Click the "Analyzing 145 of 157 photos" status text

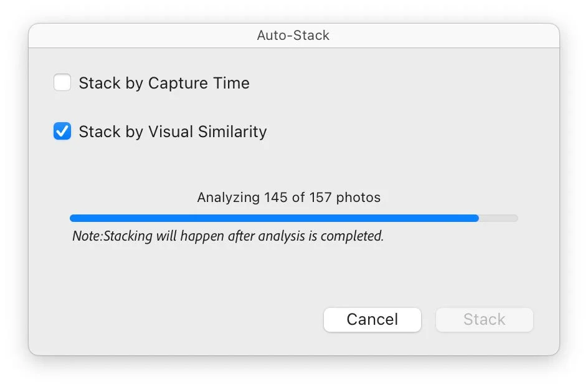[x=288, y=198]
